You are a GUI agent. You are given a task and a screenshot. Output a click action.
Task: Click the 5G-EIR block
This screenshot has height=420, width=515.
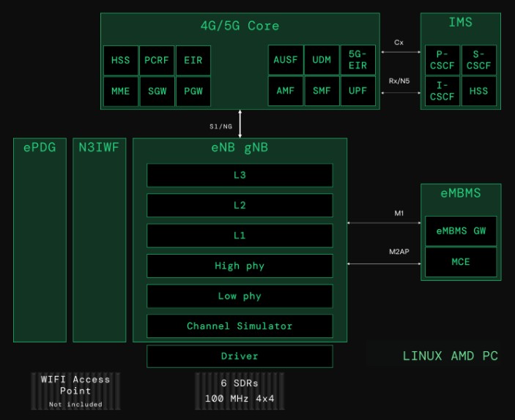358,60
